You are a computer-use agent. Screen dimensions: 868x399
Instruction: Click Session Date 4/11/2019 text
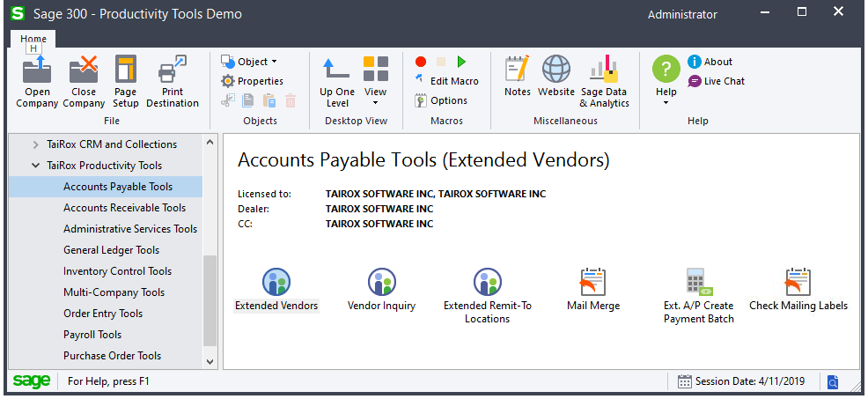[750, 381]
